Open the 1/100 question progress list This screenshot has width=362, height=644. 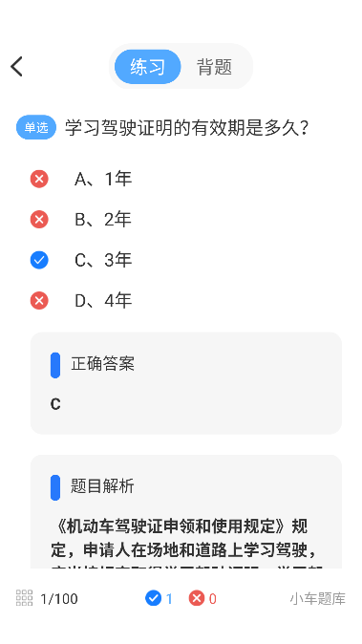click(59, 598)
